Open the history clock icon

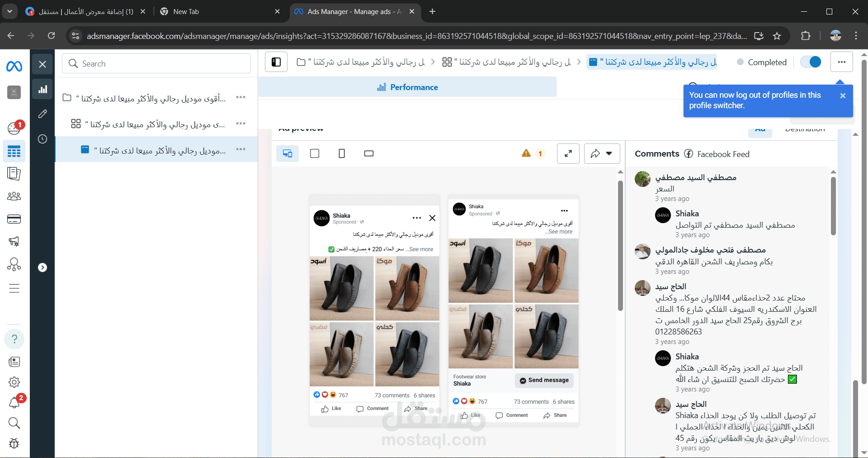coord(42,139)
